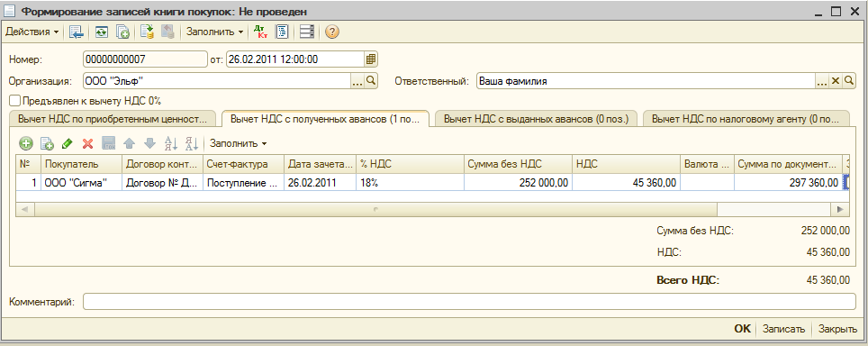Click the date field 26.02.2011 12:00:00

click(295, 59)
